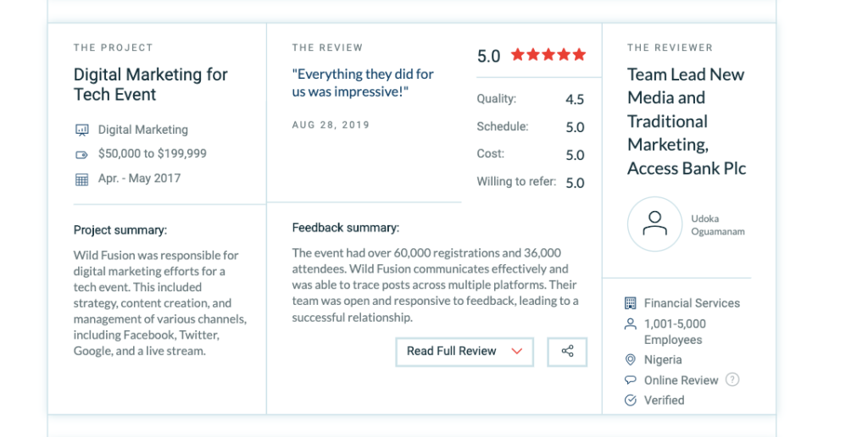This screenshot has width=868, height=437.
Task: Click the Verified checkmark icon
Action: click(630, 400)
